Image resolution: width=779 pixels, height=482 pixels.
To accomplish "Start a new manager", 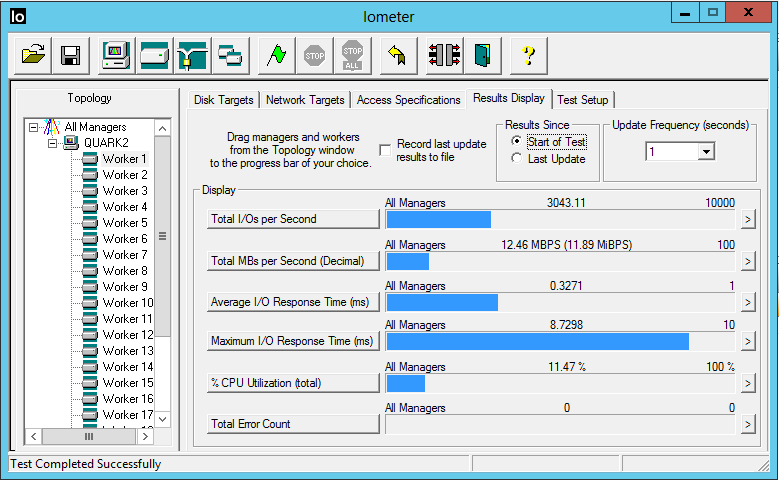I will 116,55.
